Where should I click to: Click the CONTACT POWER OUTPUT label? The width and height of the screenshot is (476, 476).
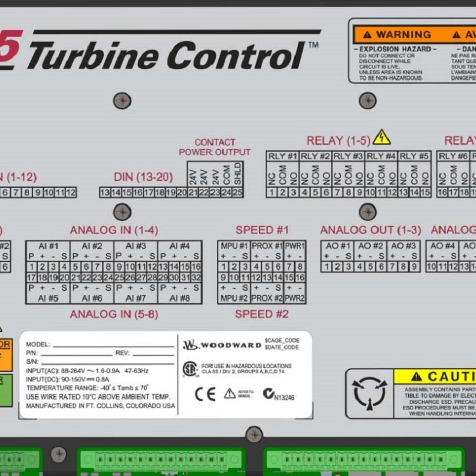tap(215, 147)
